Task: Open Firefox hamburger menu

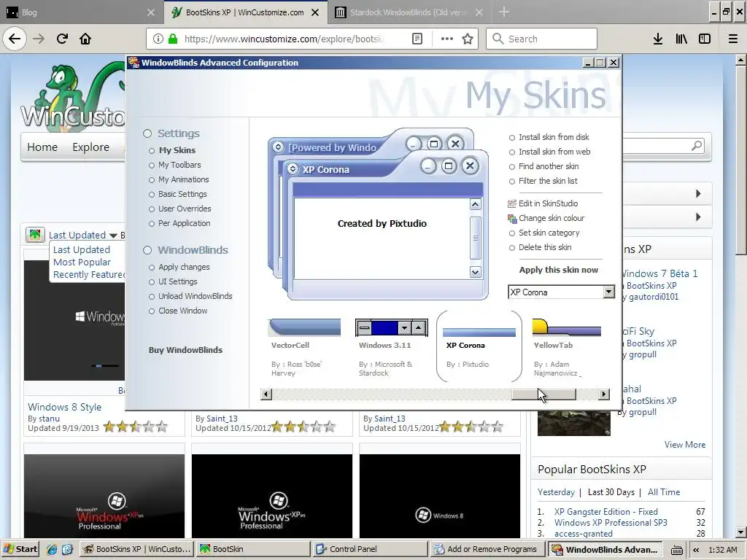Action: [x=733, y=39]
